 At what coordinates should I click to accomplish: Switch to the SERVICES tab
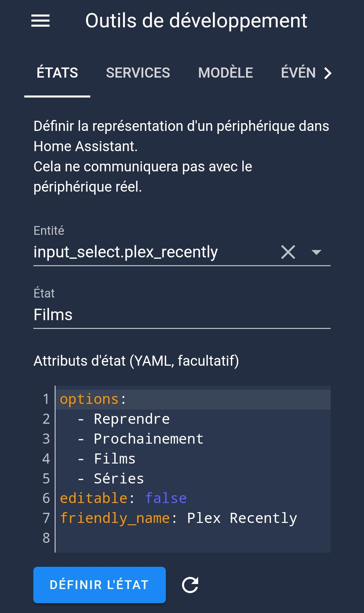pyautogui.click(x=138, y=73)
